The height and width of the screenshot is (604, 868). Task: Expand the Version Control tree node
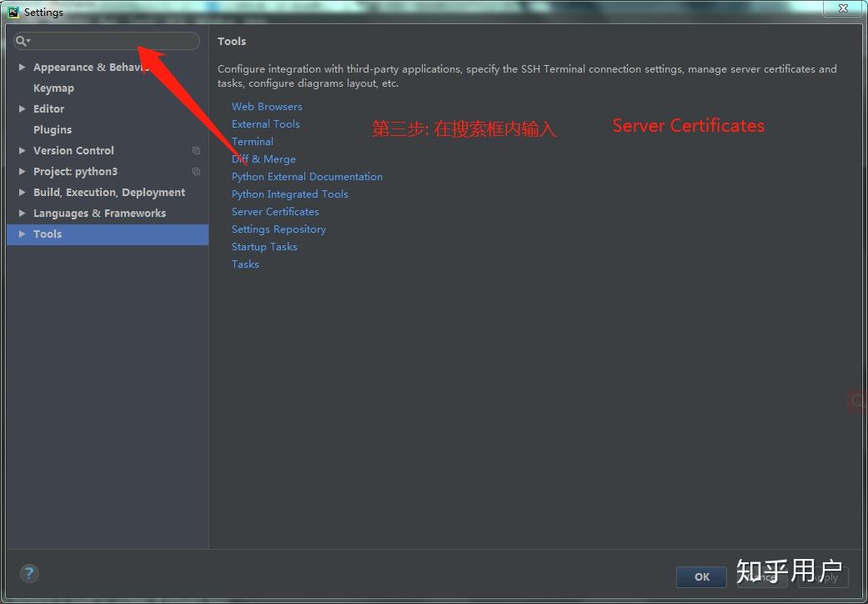coord(21,151)
